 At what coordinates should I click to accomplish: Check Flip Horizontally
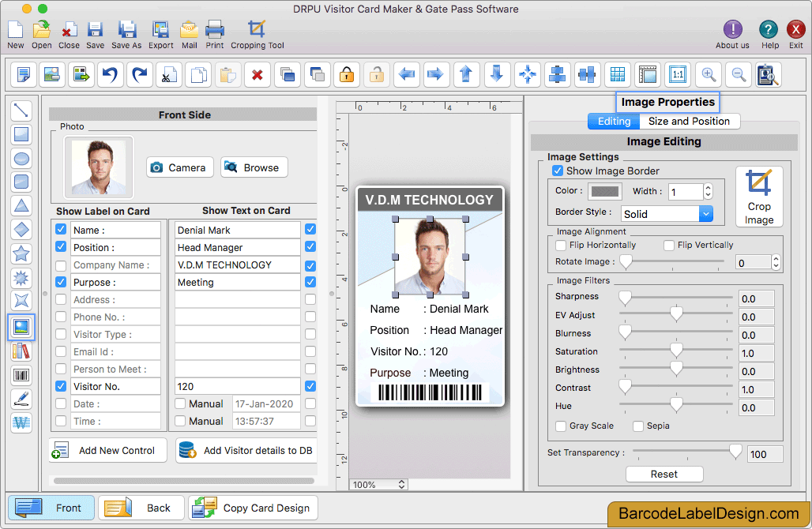(x=560, y=245)
